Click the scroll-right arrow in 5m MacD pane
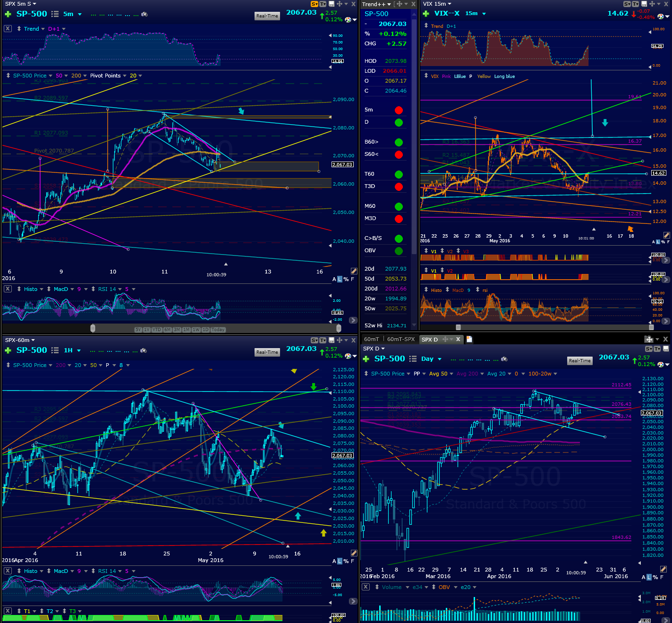Image resolution: width=672 pixels, height=623 pixels. pyautogui.click(x=353, y=320)
